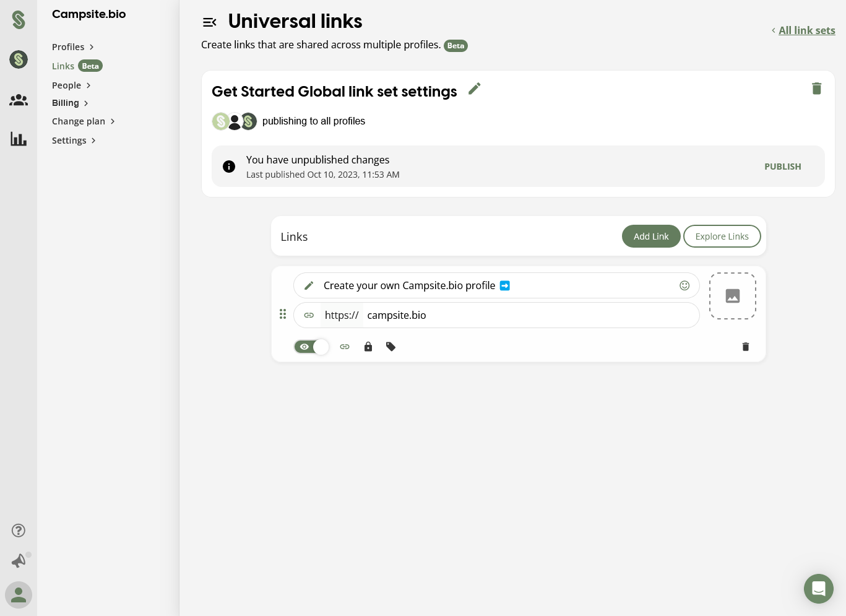Select the People icon in the left rail
This screenshot has height=616, width=846.
click(x=19, y=100)
